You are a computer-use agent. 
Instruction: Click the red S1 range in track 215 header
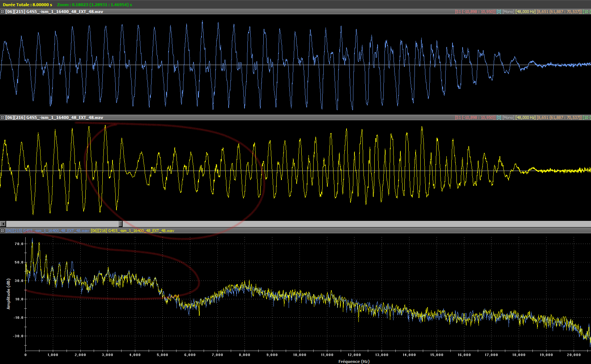pos(475,12)
